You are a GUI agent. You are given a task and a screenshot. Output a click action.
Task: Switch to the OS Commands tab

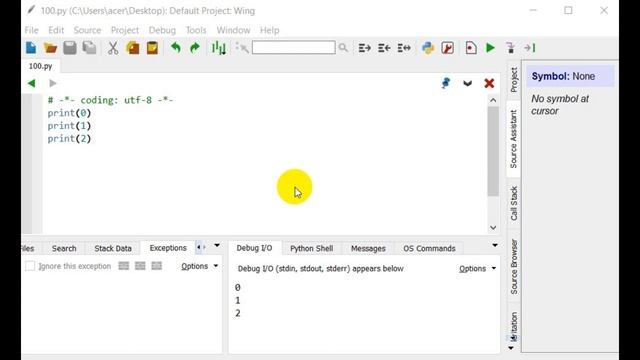click(429, 248)
